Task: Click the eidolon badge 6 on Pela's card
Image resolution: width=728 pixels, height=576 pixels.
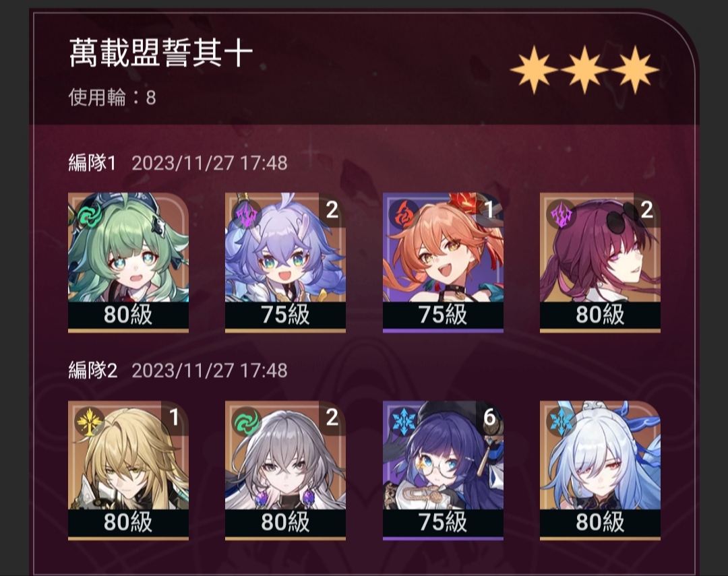Action: 489,418
